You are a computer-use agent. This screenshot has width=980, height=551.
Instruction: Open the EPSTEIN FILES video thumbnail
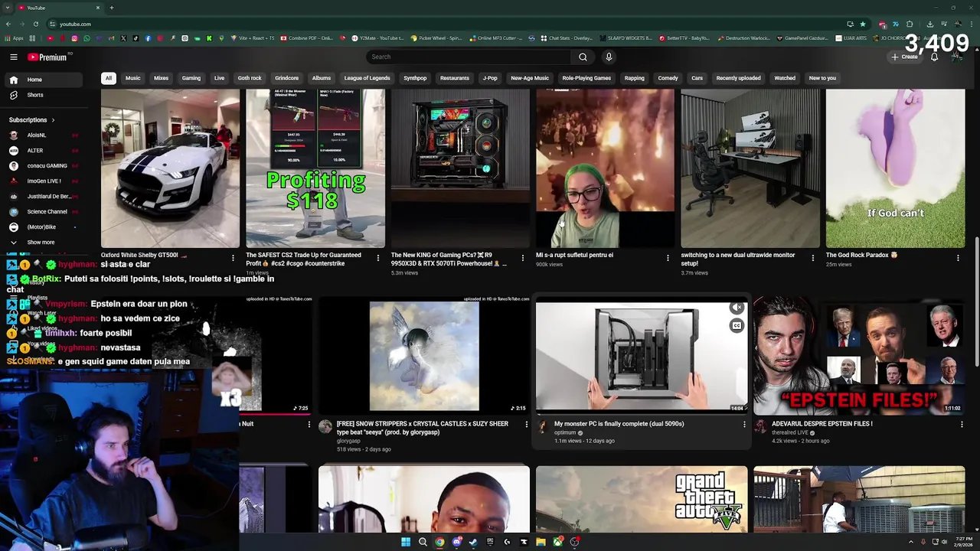[859, 355]
